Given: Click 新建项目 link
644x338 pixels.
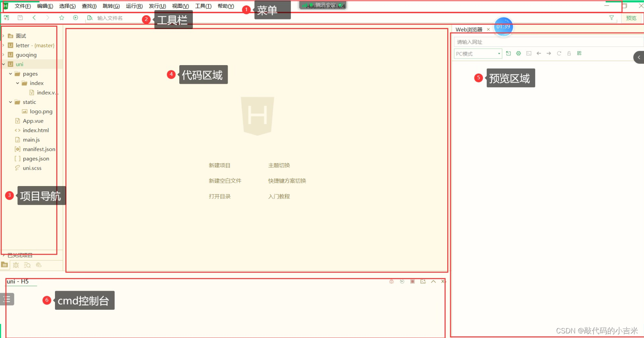Looking at the screenshot, I should 220,166.
